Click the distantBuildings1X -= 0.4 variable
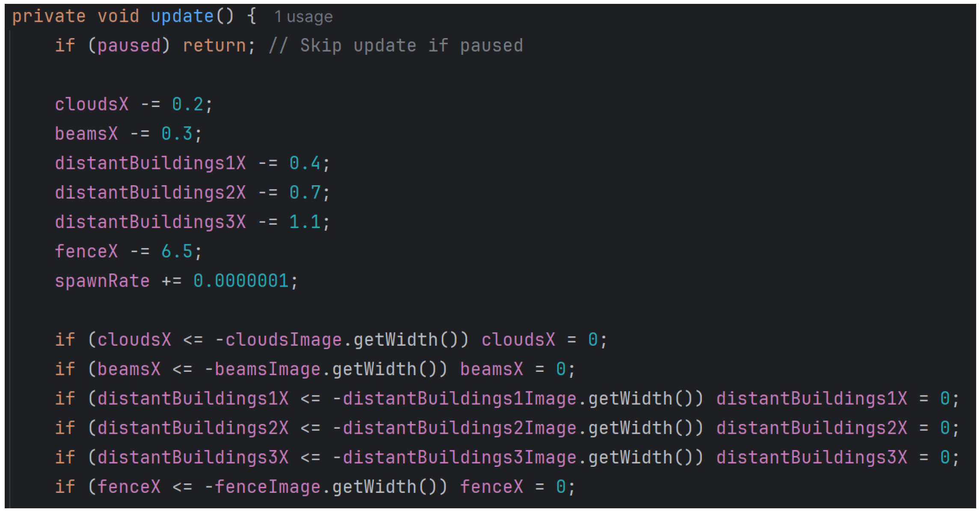Image resolution: width=980 pixels, height=516 pixels. click(x=150, y=163)
